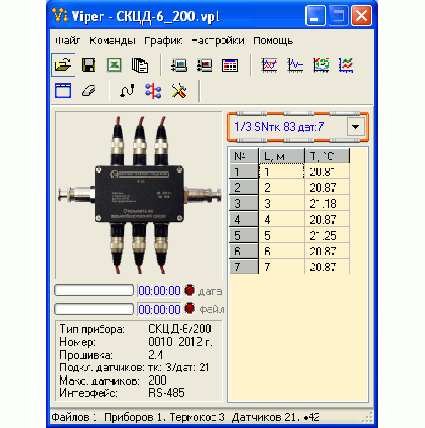This screenshot has height=428, width=425.
Task: Open the Файл menu
Action: pos(68,40)
